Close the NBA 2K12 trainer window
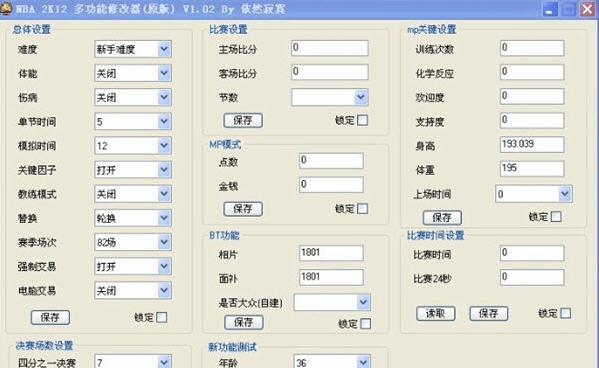 (587, 9)
